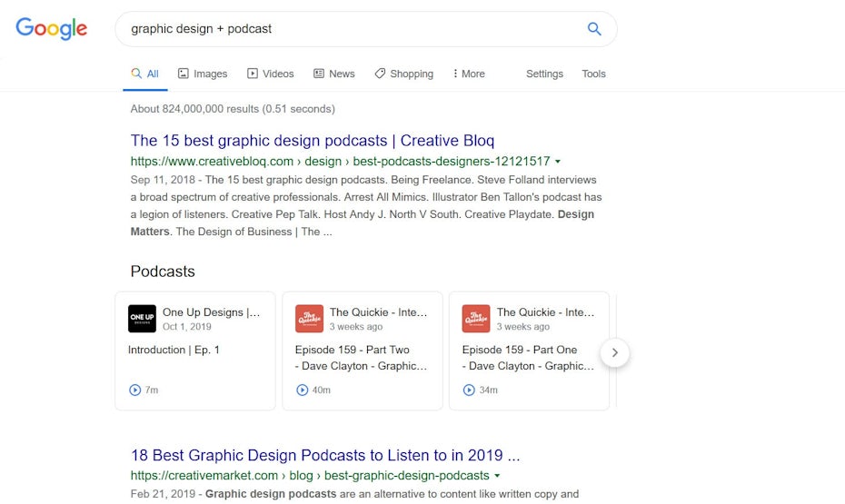Click the blue search magnifier icon
Image resolution: width=845 pixels, height=504 pixels.
pos(594,29)
